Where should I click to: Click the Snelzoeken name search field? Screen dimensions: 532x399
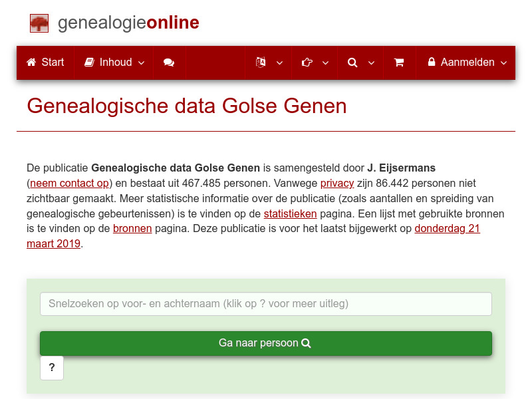pos(266,304)
